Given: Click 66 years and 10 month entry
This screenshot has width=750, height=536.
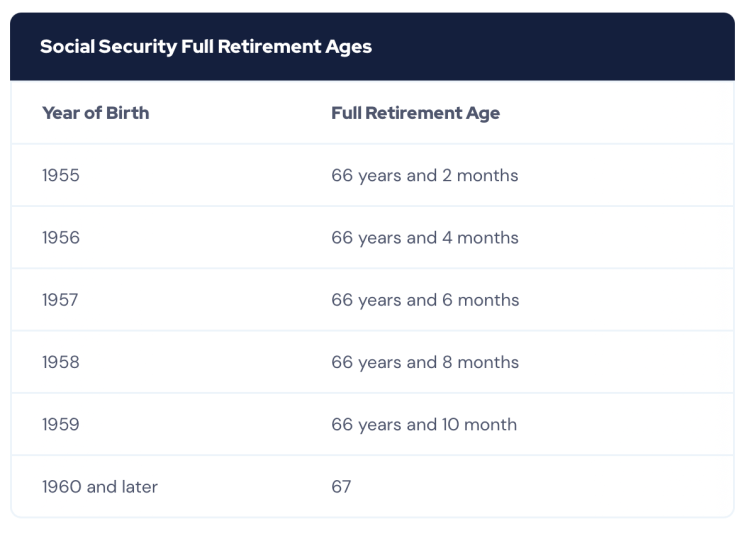Looking at the screenshot, I should pyautogui.click(x=423, y=424).
